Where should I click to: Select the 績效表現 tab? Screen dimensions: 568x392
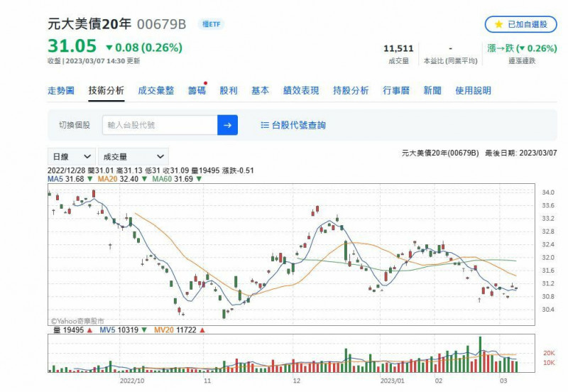click(x=301, y=91)
